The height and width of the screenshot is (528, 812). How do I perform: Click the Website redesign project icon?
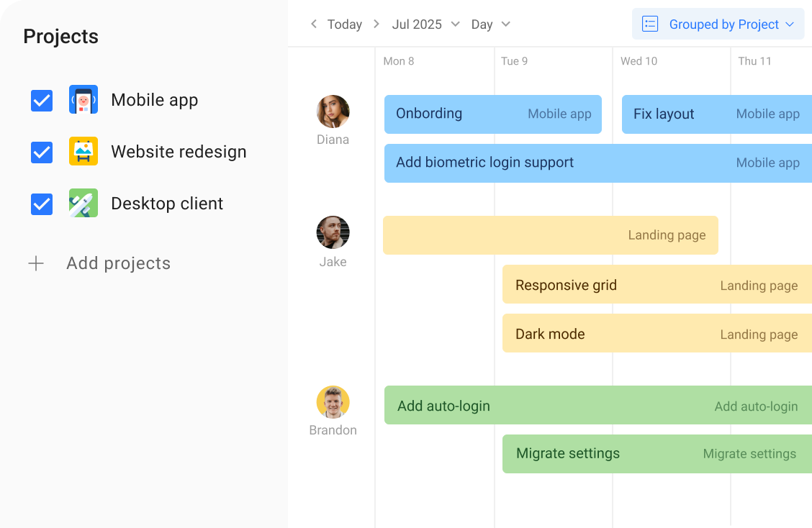(x=83, y=152)
